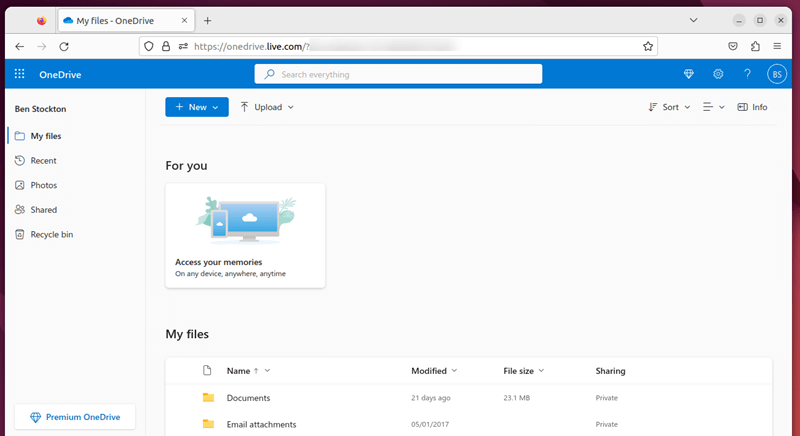Click the Ben Stockton name in sidebar
Image resolution: width=800 pixels, height=436 pixels.
(40, 109)
